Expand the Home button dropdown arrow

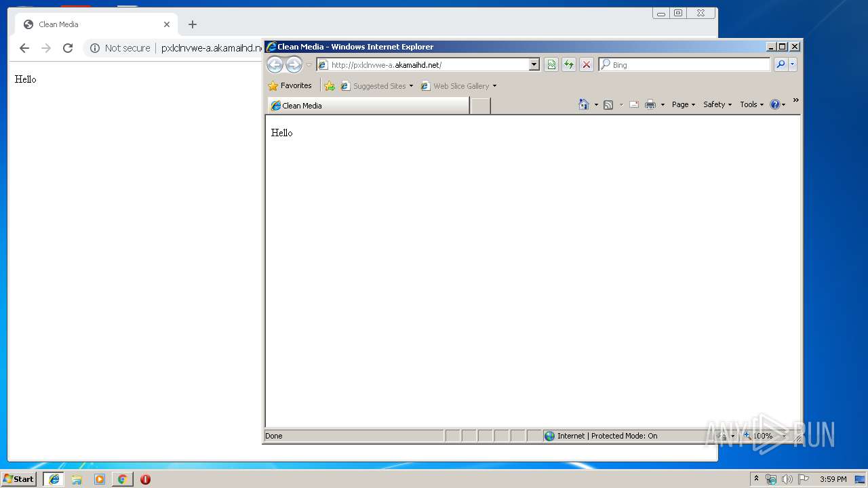coord(596,104)
